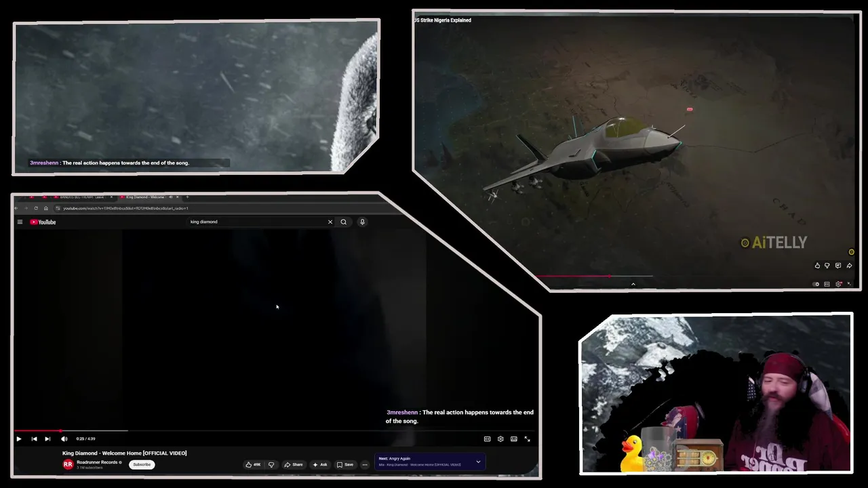Subscribe to Roadrunner Records

click(142, 464)
